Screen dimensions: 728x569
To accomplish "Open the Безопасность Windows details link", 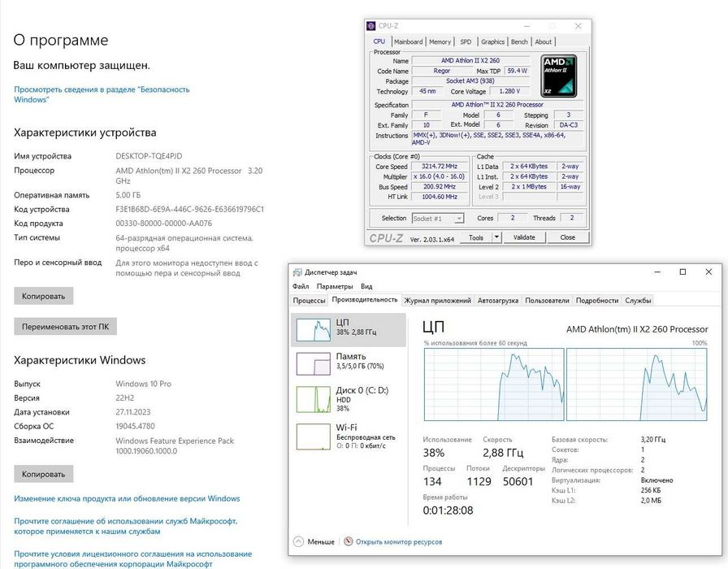I will [102, 94].
